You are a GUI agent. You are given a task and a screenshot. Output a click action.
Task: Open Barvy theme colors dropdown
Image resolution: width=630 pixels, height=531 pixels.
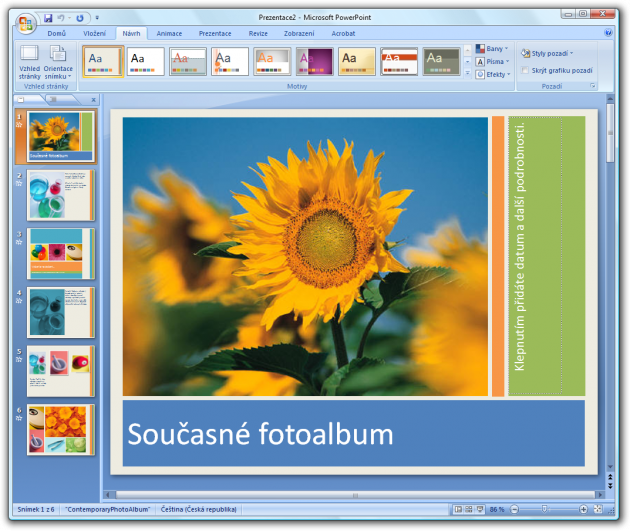tap(490, 48)
